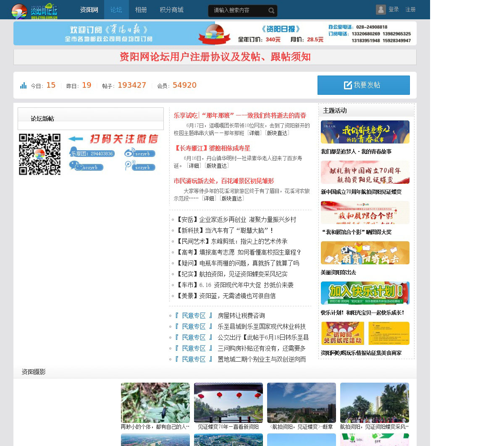
Task: Open 【安岳】企业家返乡再创业 post
Action: point(235,219)
